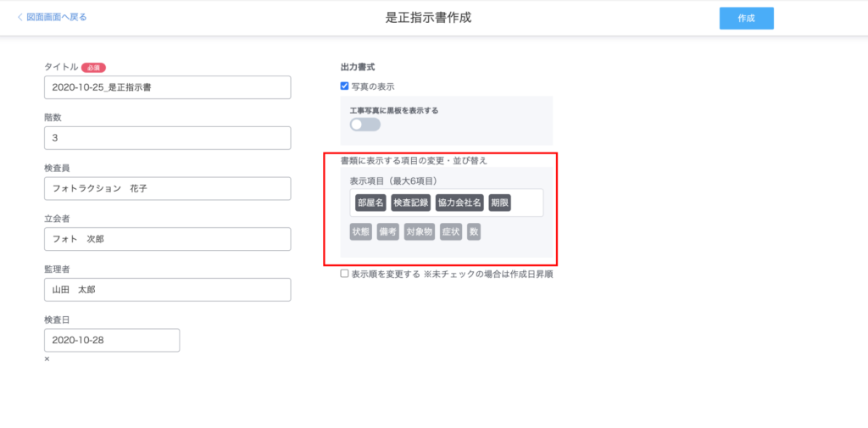868x428 pixels.
Task: Enable the 工事写真に黒板を表示する toggle
Action: click(365, 125)
